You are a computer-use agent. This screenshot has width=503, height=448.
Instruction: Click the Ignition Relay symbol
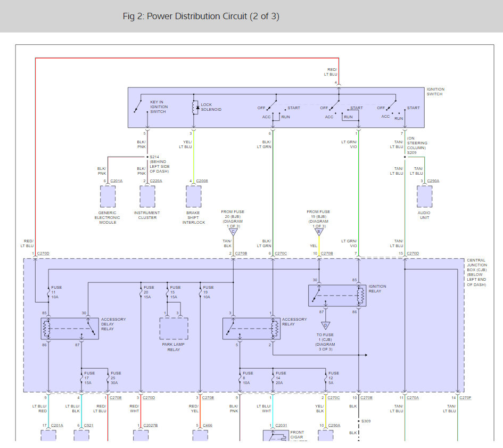point(337,296)
